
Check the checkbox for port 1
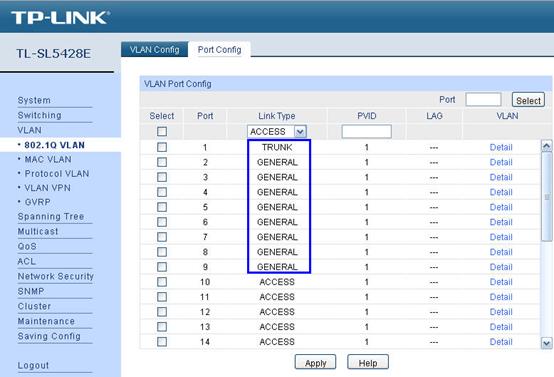tap(162, 147)
